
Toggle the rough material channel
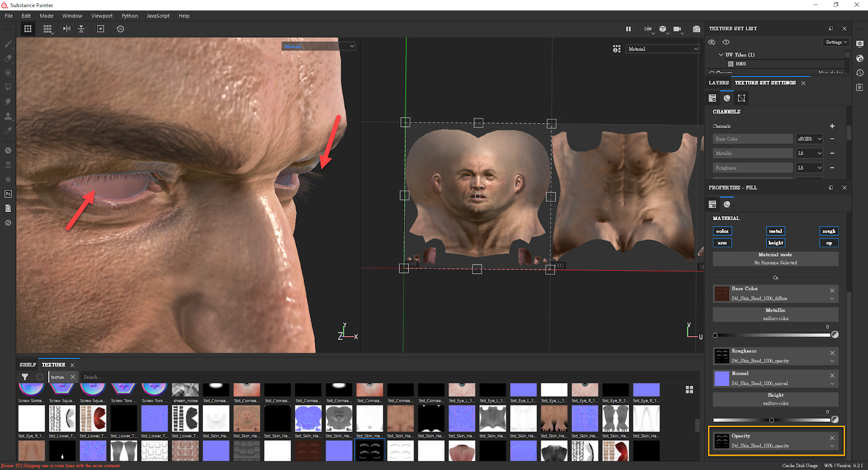[x=828, y=231]
